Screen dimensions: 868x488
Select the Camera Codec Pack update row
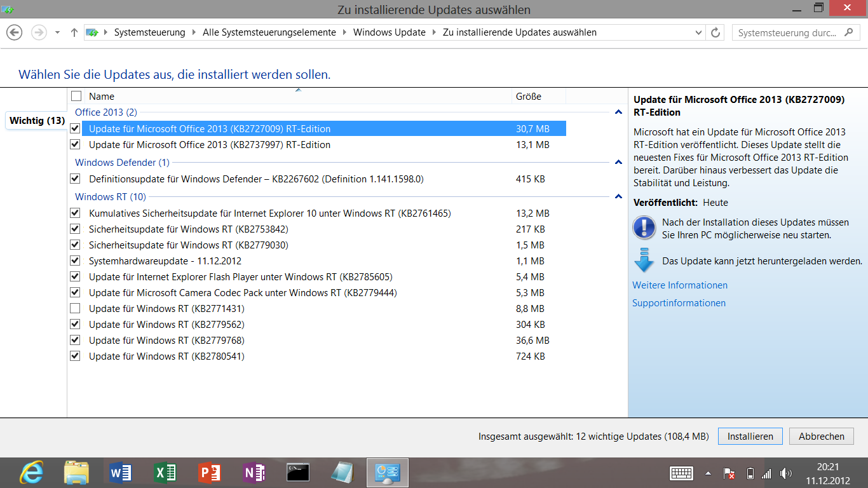click(318, 292)
